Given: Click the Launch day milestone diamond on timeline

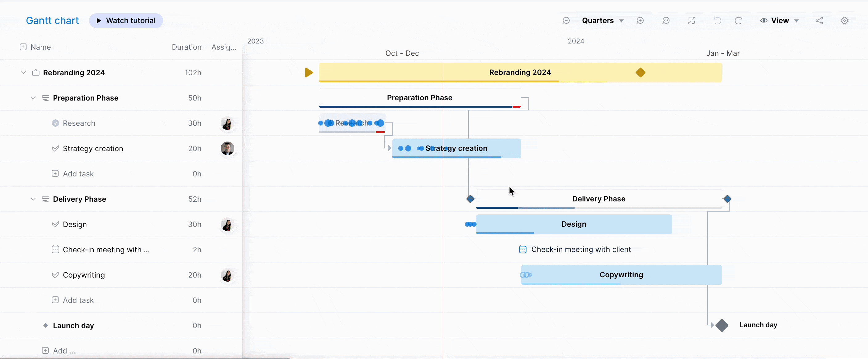Looking at the screenshot, I should 722,325.
